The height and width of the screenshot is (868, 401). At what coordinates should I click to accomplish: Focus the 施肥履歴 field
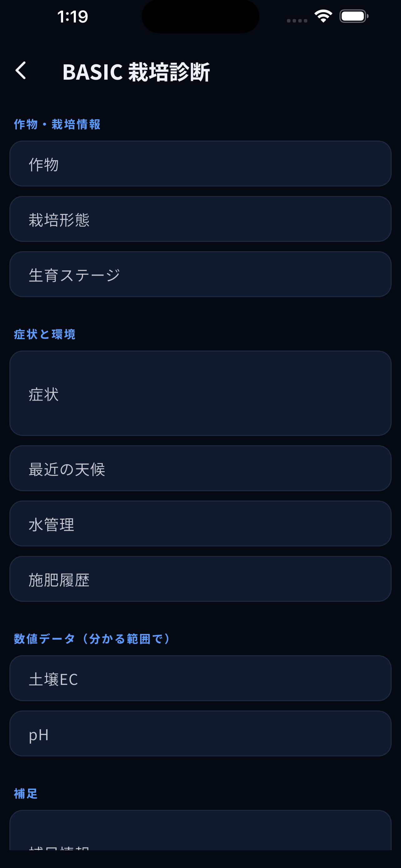[200, 579]
